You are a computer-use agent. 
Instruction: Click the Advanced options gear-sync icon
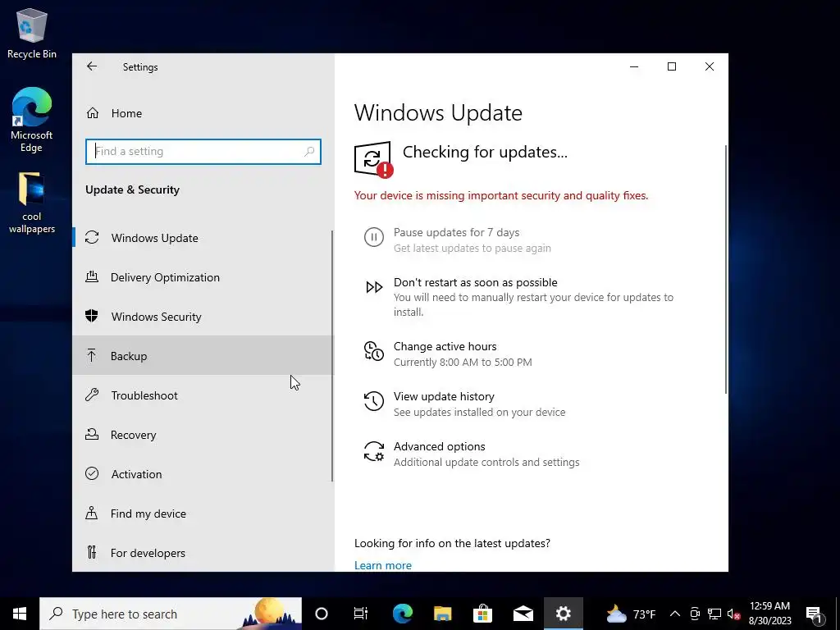[374, 451]
